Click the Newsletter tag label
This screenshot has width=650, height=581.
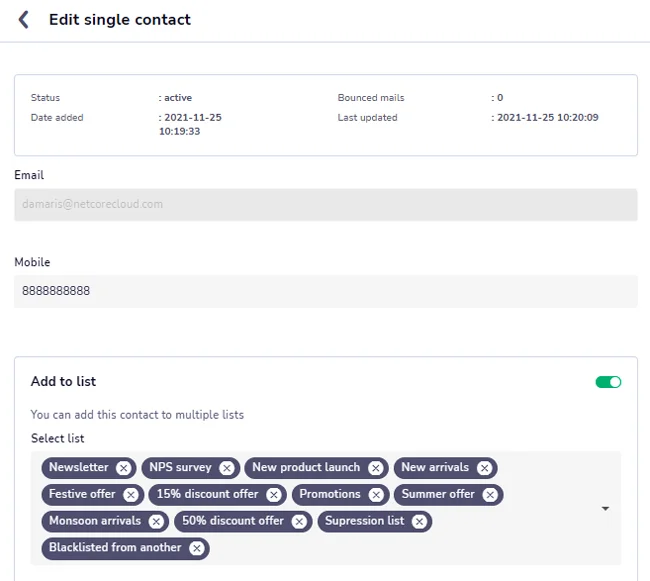[79, 467]
